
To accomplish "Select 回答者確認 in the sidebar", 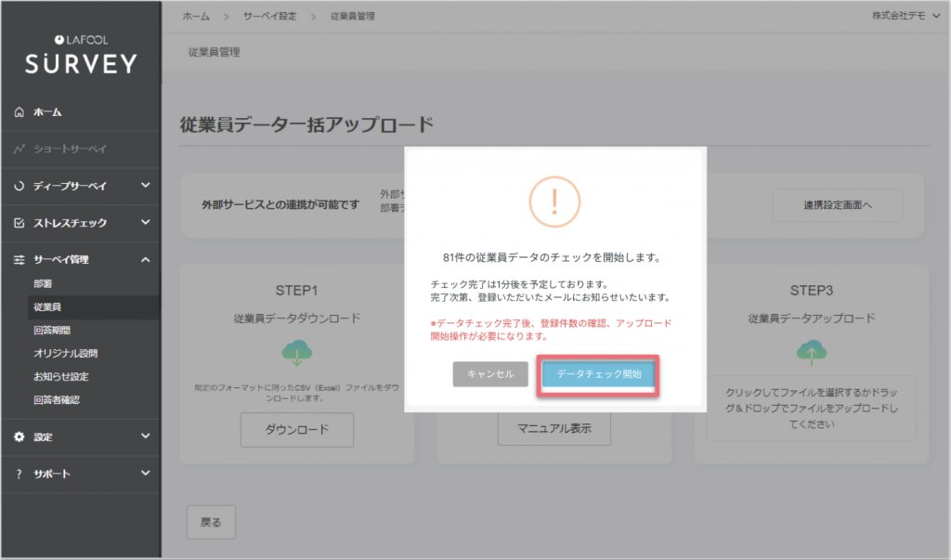I will click(x=57, y=400).
